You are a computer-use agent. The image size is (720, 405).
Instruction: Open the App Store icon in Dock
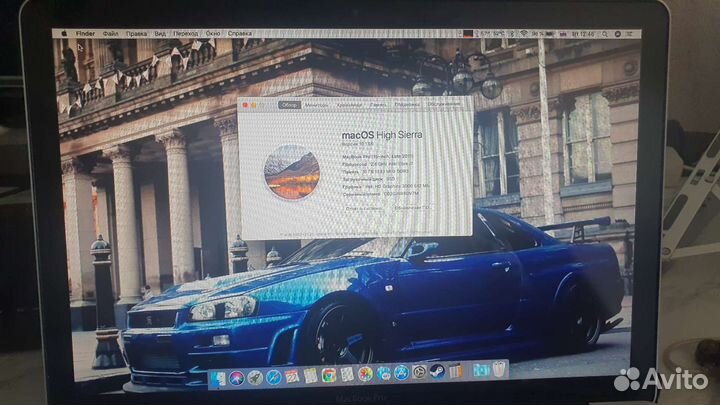click(x=401, y=372)
